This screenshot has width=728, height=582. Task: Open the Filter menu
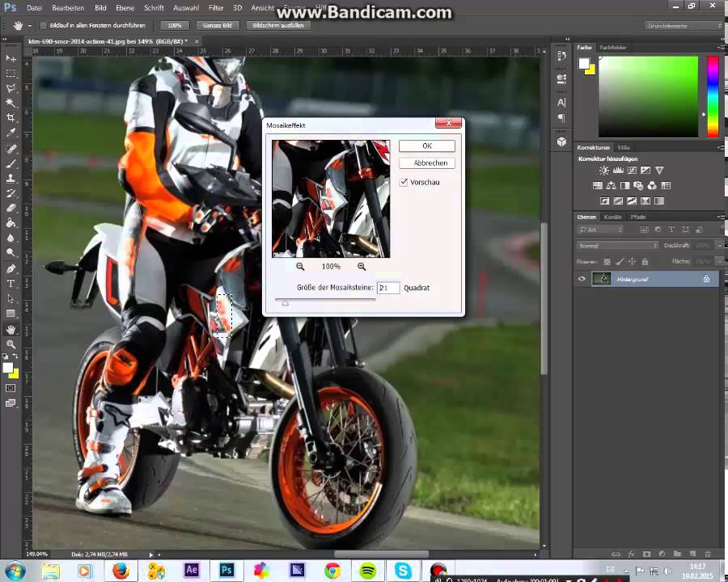point(216,8)
